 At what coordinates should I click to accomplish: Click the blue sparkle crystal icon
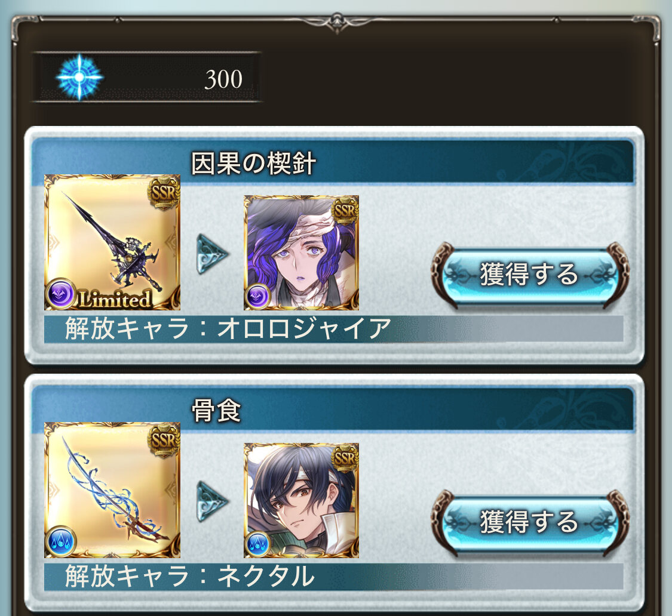tap(79, 77)
